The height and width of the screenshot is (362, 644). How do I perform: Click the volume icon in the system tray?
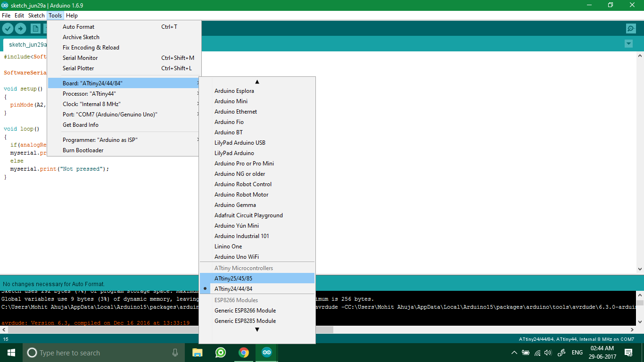[x=548, y=353]
